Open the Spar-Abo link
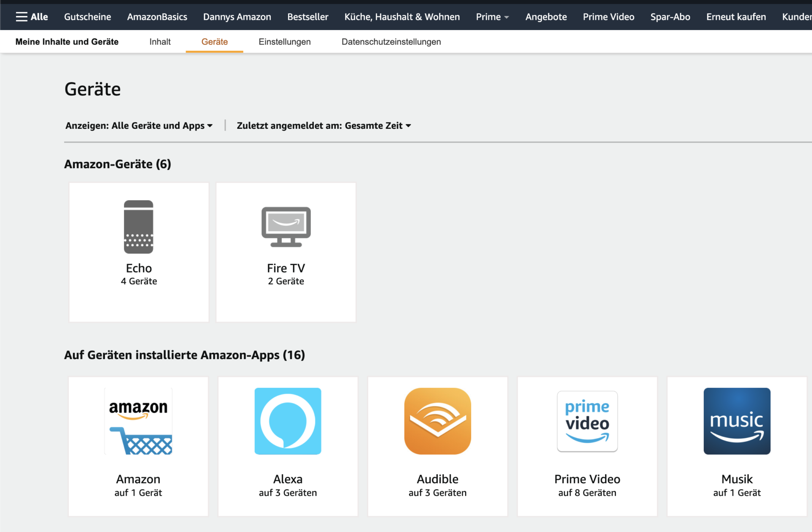 [670, 17]
